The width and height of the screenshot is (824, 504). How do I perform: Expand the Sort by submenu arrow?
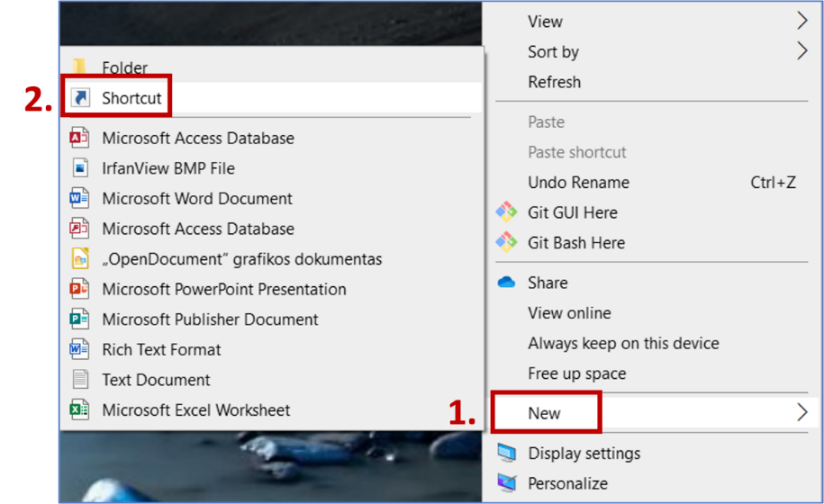tap(801, 51)
